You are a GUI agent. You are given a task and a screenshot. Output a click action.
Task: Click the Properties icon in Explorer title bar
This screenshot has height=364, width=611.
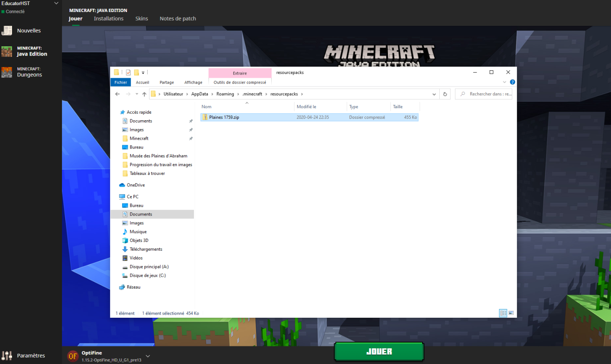coord(128,72)
